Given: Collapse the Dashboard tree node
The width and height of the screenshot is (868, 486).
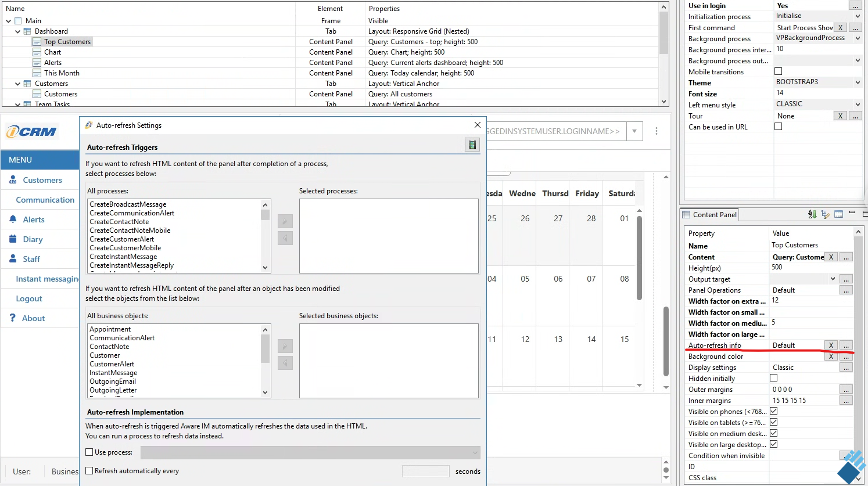Looking at the screenshot, I should coord(18,31).
